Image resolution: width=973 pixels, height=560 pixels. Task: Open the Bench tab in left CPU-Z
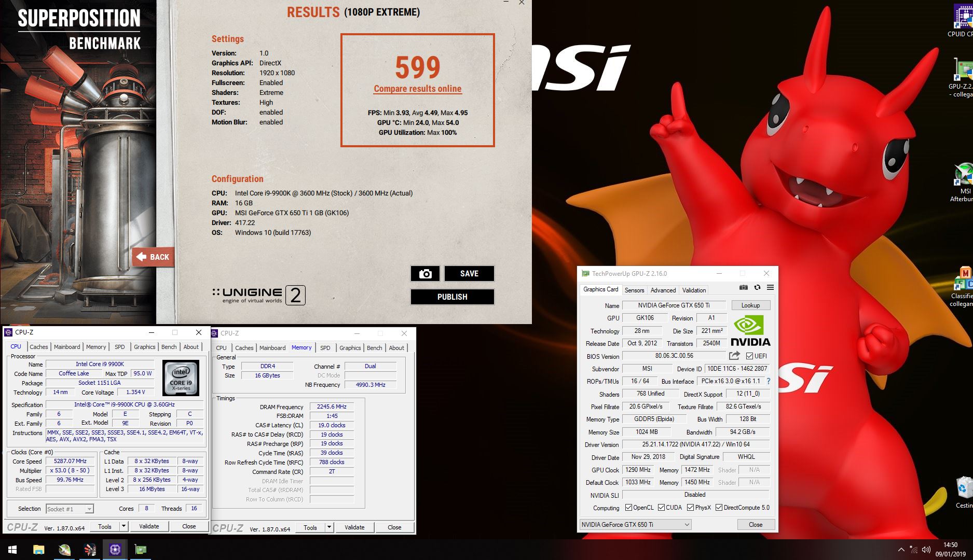pos(169,347)
